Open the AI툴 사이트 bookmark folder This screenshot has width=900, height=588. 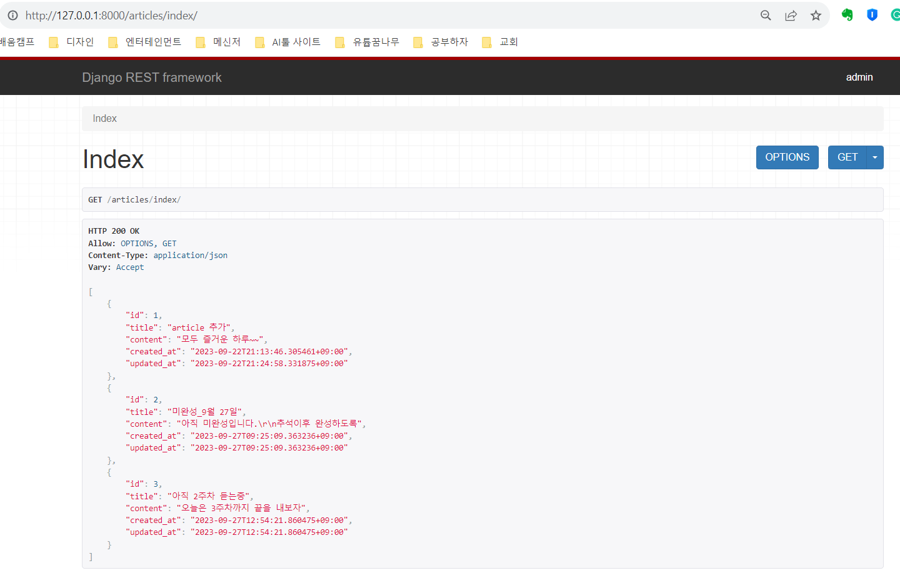tap(288, 42)
